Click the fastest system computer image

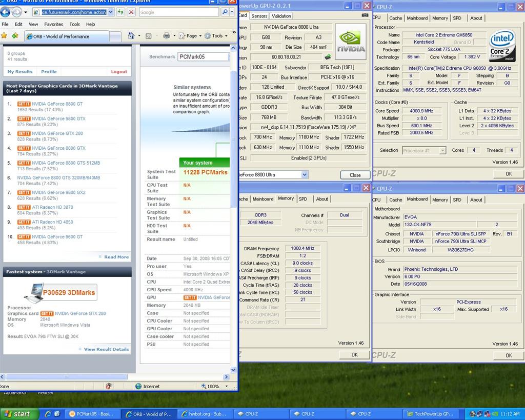34,293
